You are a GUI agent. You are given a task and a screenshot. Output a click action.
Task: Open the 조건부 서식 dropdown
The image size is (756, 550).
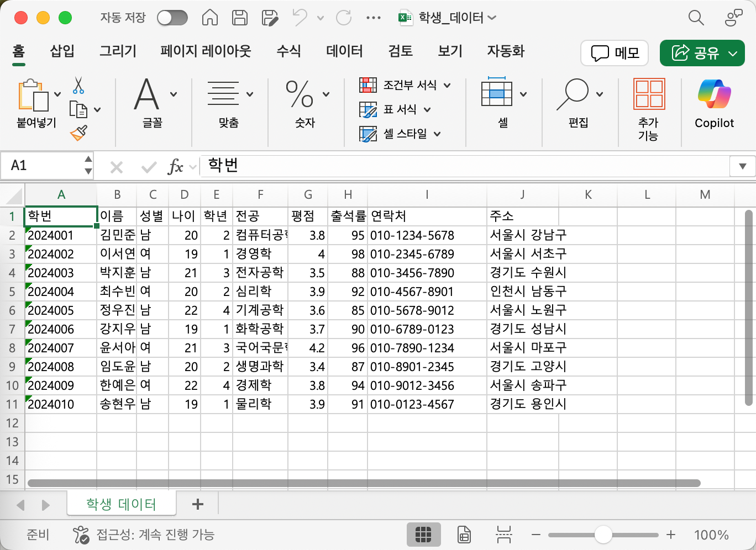tap(447, 85)
